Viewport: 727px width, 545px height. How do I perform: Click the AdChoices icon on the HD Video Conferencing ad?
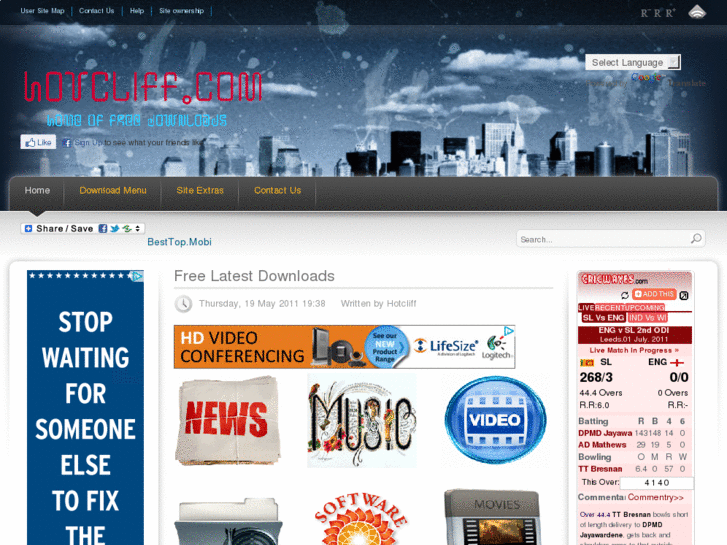click(x=509, y=331)
